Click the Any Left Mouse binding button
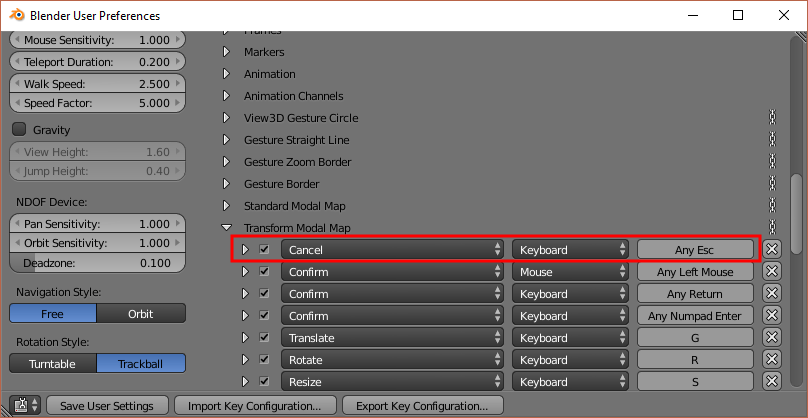 click(x=695, y=272)
